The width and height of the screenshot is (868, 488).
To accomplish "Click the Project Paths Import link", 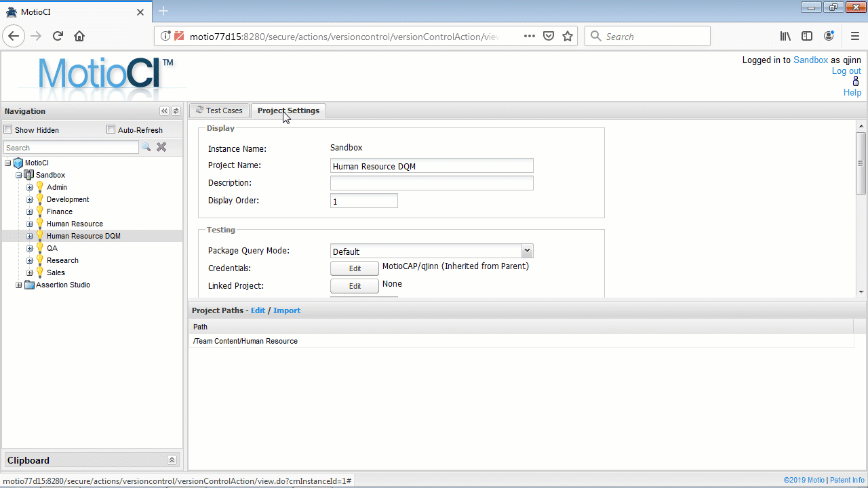I will pos(287,310).
